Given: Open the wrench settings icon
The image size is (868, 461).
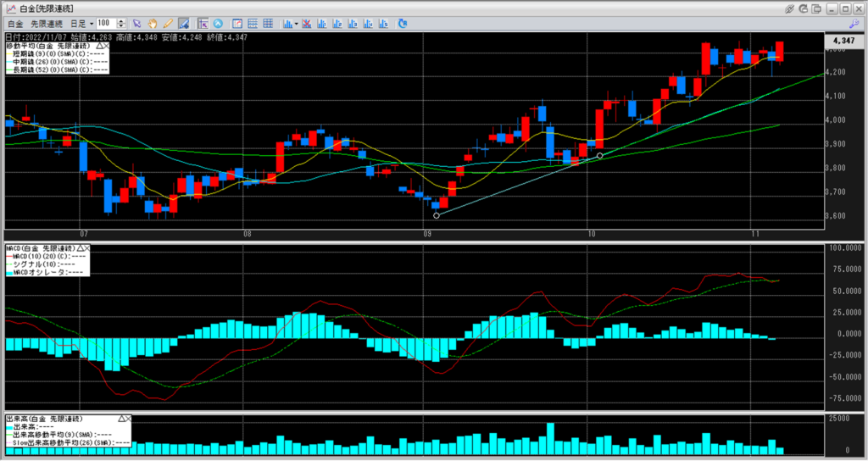Looking at the screenshot, I should point(854,24).
